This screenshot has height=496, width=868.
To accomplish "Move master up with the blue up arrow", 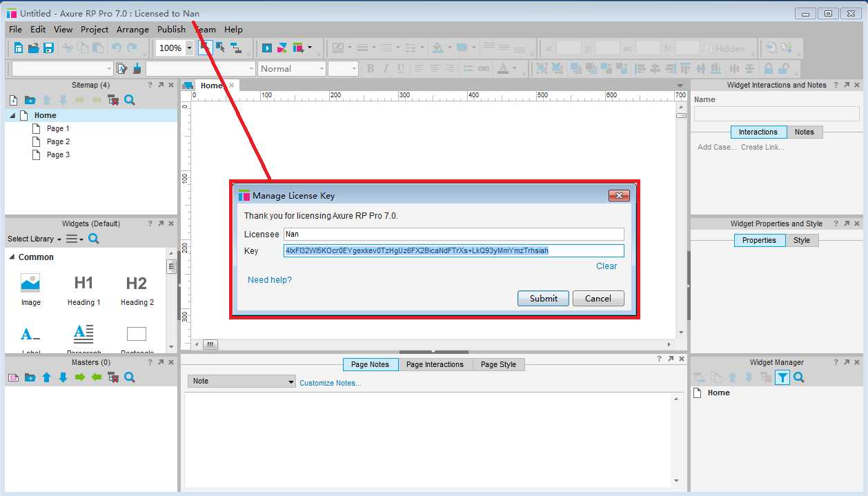I will [46, 377].
